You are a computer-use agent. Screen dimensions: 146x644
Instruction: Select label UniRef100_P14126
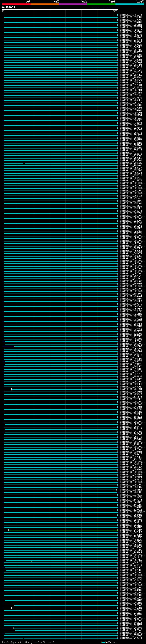131,540
